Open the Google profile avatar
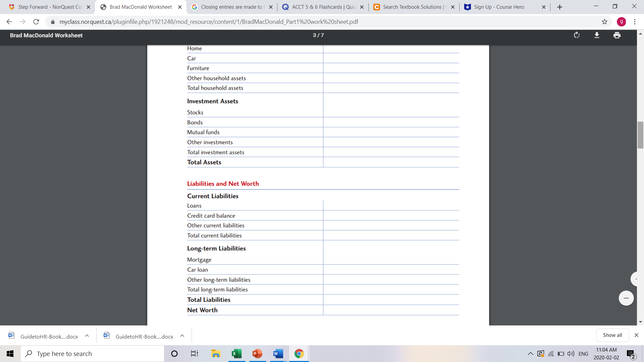644x362 pixels. (621, 22)
